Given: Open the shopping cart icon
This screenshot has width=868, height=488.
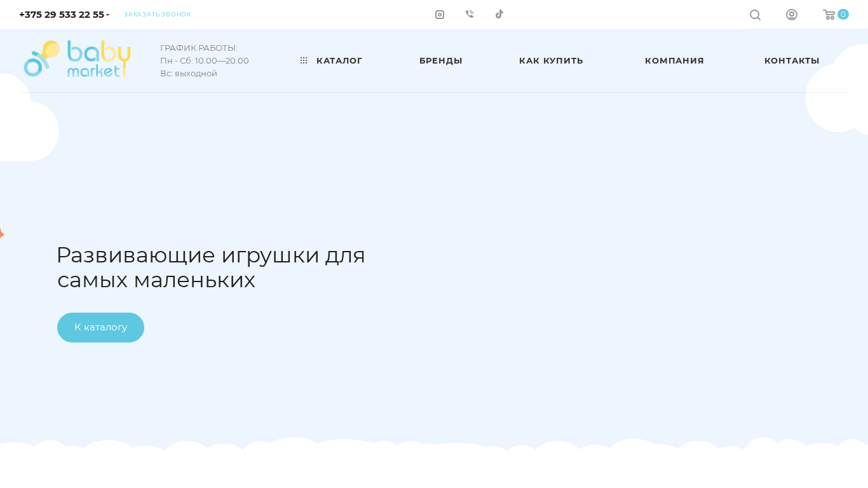Looking at the screenshot, I should (x=829, y=15).
